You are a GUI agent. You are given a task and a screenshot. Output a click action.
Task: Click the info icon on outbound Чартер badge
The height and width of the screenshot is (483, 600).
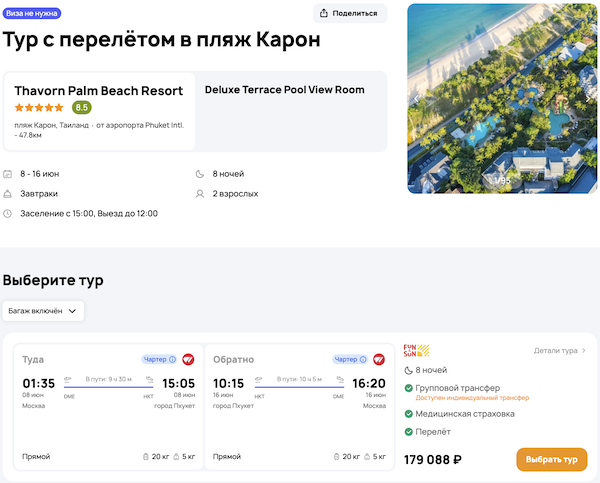(173, 359)
